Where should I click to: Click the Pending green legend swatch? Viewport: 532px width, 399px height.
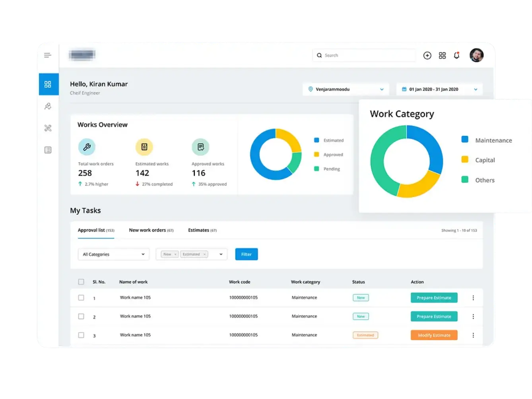point(316,169)
